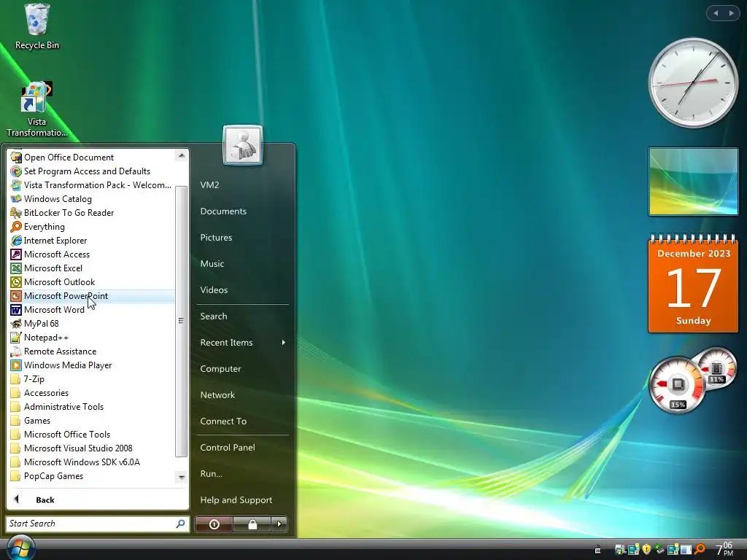Click the analog clock gadget
This screenshot has height=560, width=747.
click(x=693, y=83)
